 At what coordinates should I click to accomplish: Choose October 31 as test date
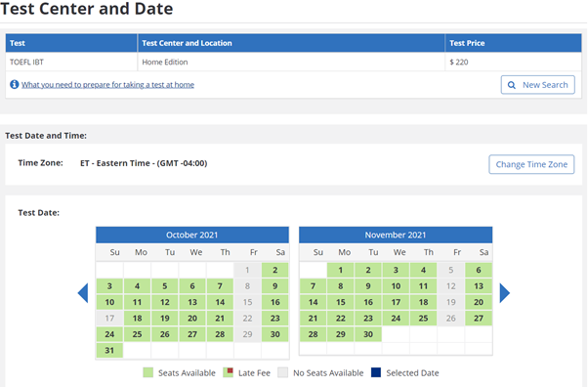pyautogui.click(x=109, y=351)
